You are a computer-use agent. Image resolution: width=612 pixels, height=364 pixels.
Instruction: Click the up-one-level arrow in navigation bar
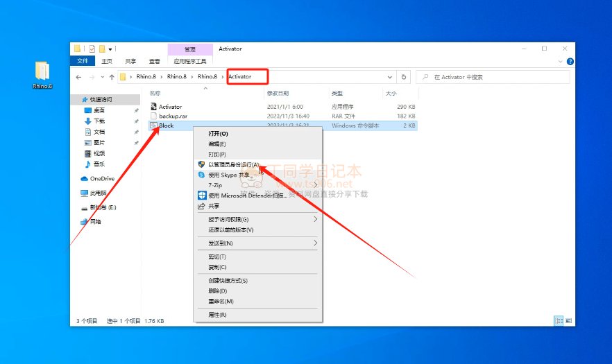tap(112, 76)
